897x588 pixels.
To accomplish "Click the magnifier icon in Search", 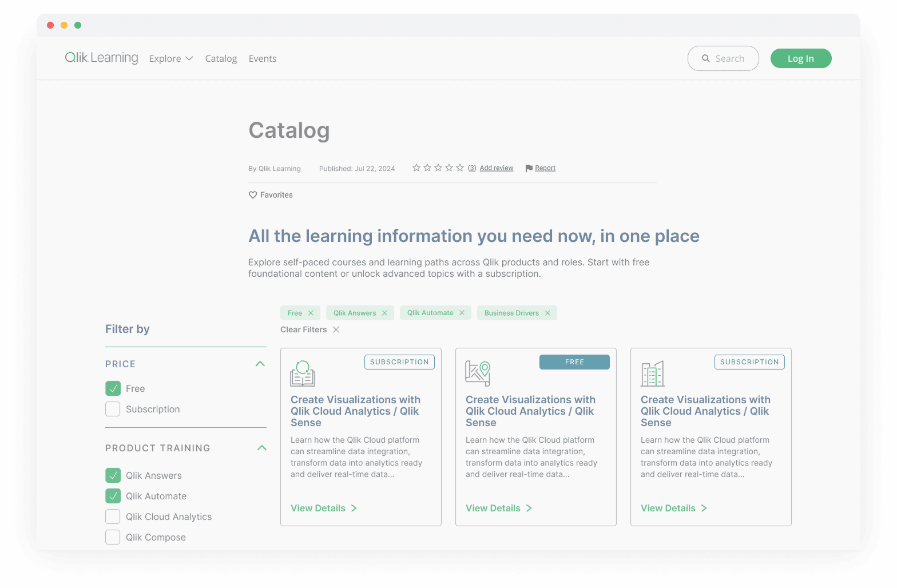I will 706,58.
